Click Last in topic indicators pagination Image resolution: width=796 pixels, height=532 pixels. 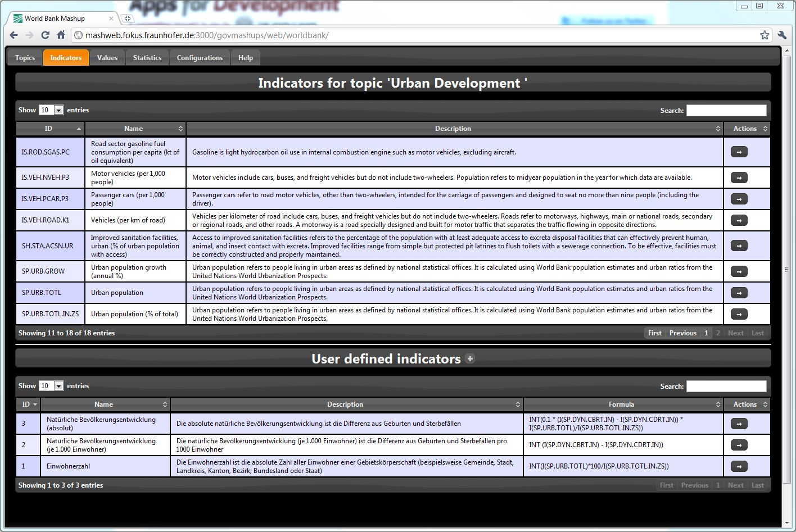pos(758,333)
